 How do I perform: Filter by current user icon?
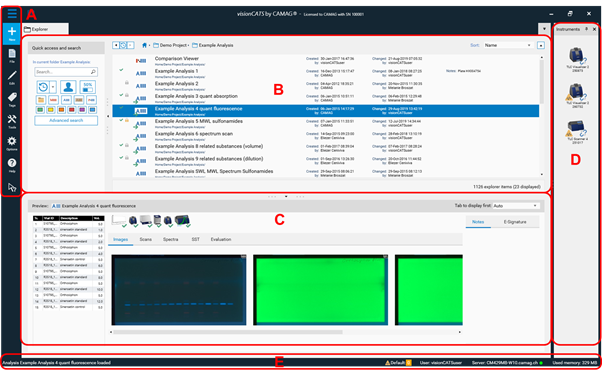pos(68,87)
